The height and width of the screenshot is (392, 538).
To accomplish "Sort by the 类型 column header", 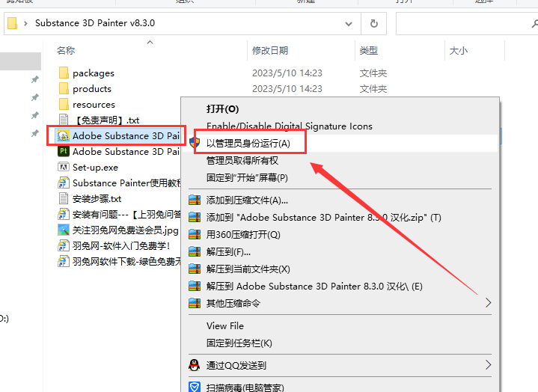I will click(368, 50).
